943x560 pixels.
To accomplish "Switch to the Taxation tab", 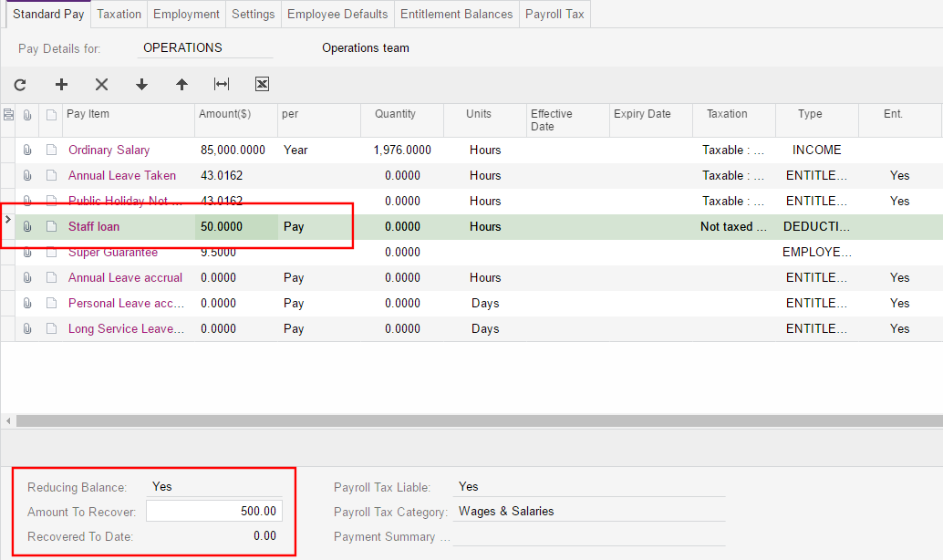I will click(x=119, y=15).
